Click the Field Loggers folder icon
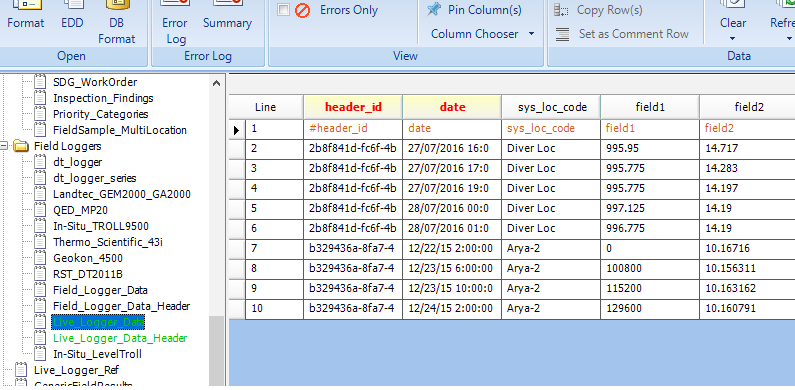The height and width of the screenshot is (390, 795). (x=21, y=146)
